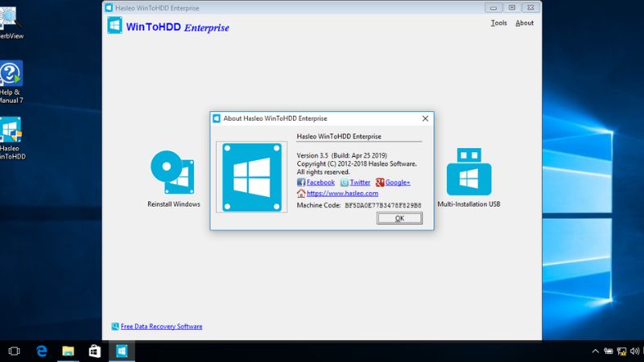Click the large WinToHDD logo in About dialog
The image size is (644, 362).
(x=252, y=177)
